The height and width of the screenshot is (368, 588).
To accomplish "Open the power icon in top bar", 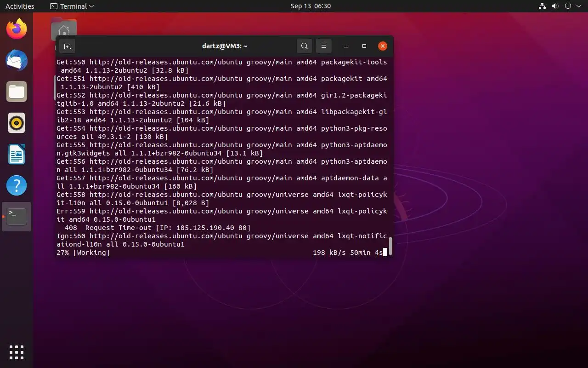I will pyautogui.click(x=568, y=6).
